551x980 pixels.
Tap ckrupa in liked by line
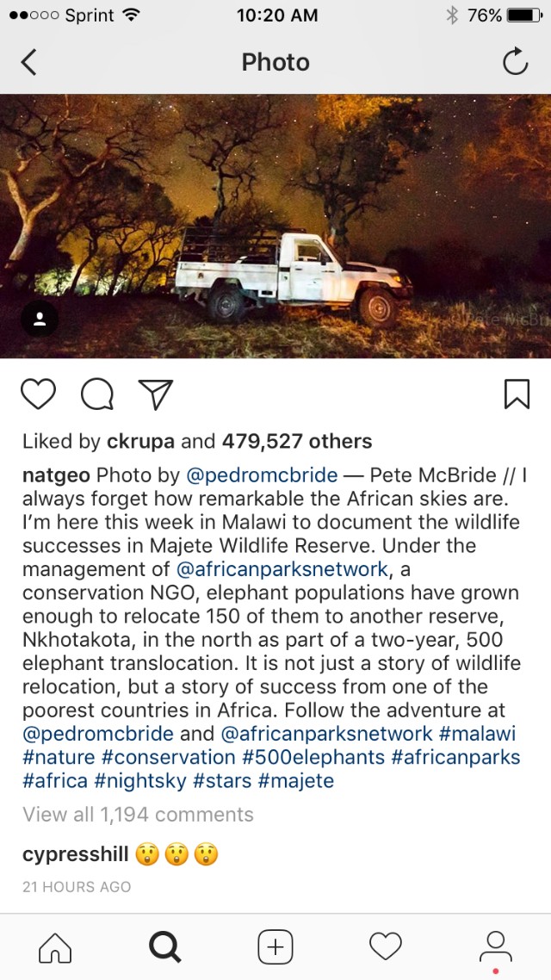click(x=140, y=441)
